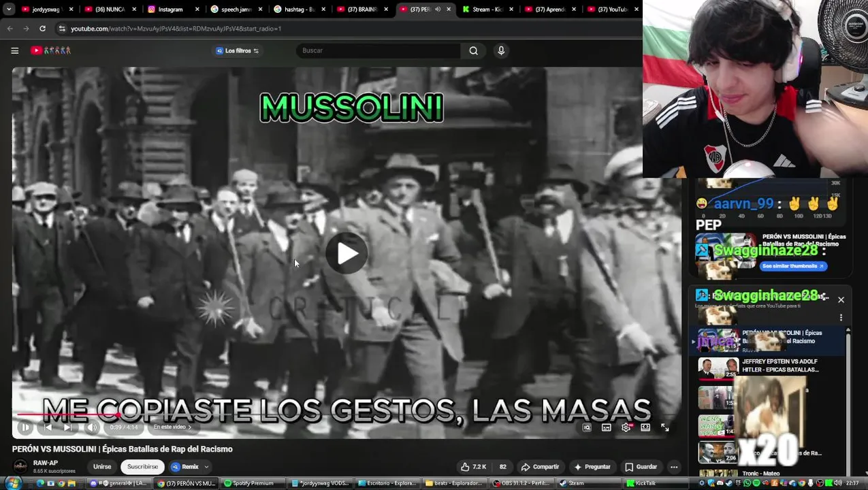
Task: Click 'Preguntar' ask button
Action: click(x=592, y=467)
